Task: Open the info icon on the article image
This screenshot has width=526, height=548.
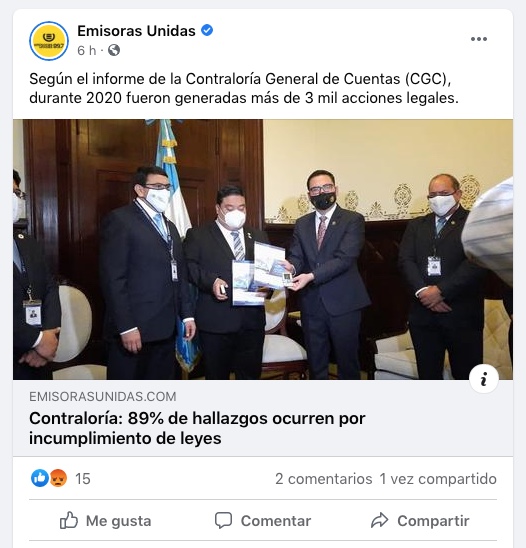Action: click(484, 379)
